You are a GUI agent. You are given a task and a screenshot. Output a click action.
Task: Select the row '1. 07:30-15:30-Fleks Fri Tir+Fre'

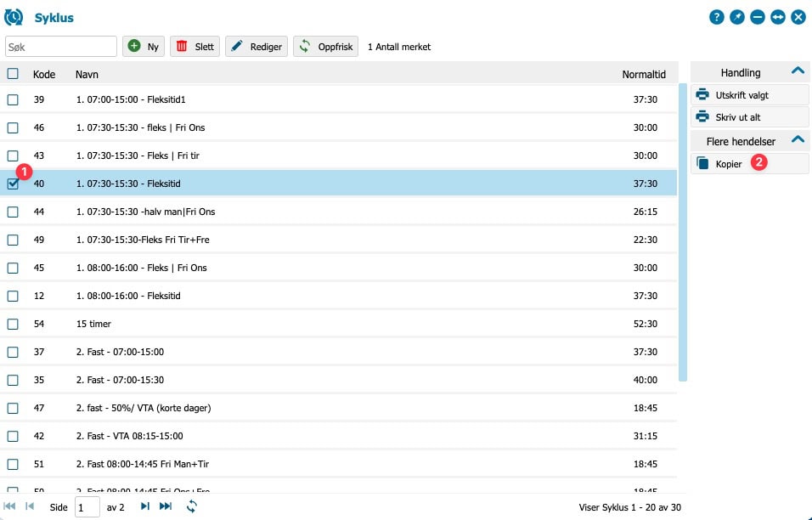(x=339, y=240)
